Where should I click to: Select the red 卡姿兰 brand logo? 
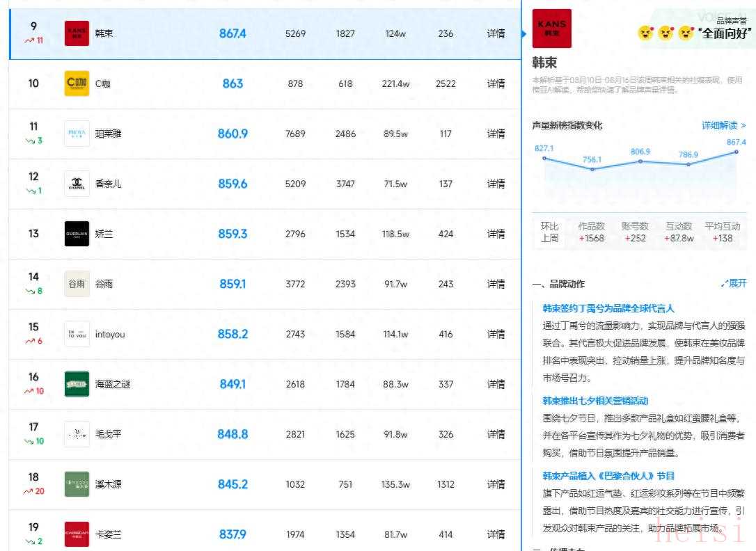click(77, 534)
